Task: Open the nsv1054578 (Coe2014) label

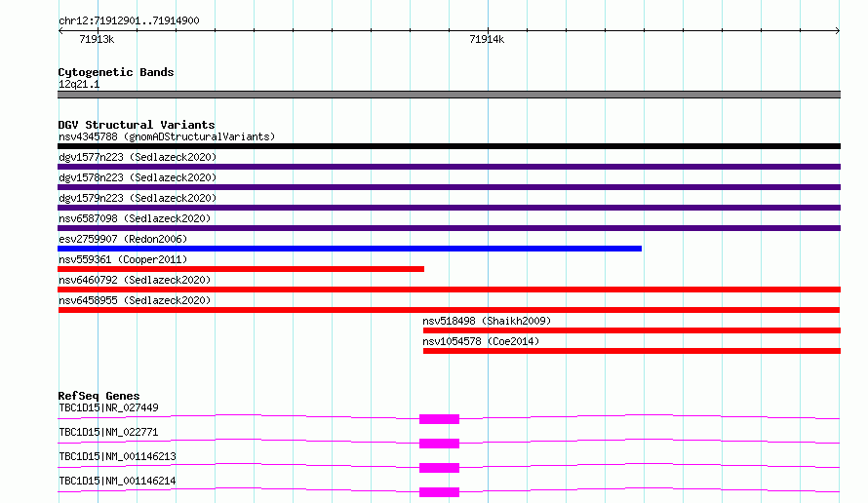Action: (x=481, y=341)
